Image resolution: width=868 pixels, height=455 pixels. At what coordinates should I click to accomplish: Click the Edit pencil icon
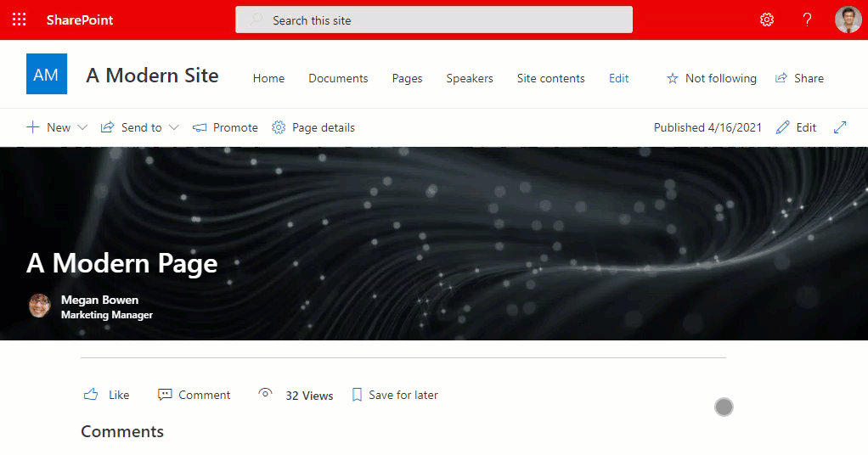tap(783, 128)
